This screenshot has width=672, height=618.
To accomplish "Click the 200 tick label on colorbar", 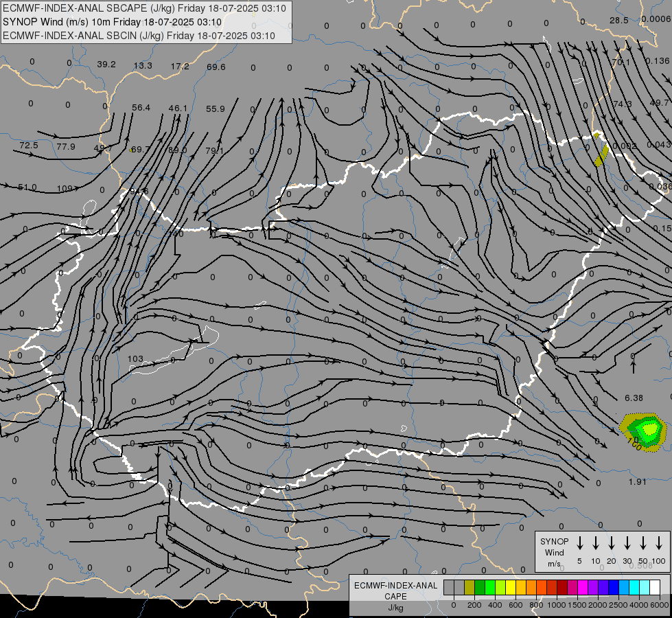I will 474,605.
